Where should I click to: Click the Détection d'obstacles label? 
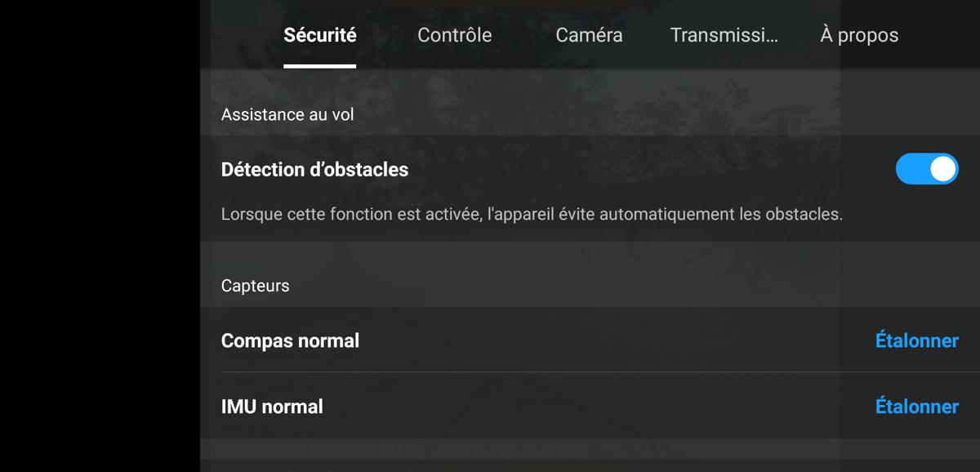pos(314,170)
